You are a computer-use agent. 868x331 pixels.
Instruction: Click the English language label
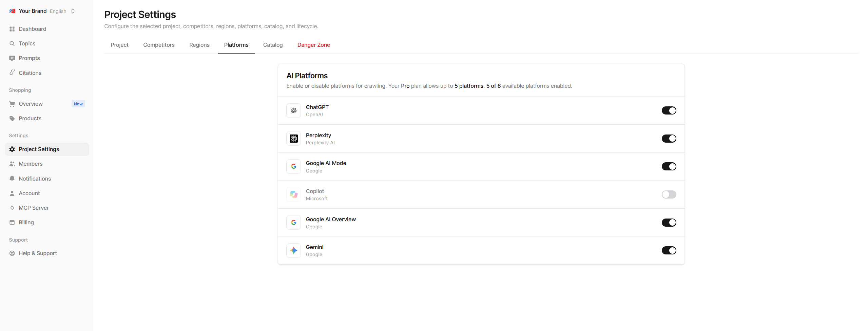click(x=58, y=11)
